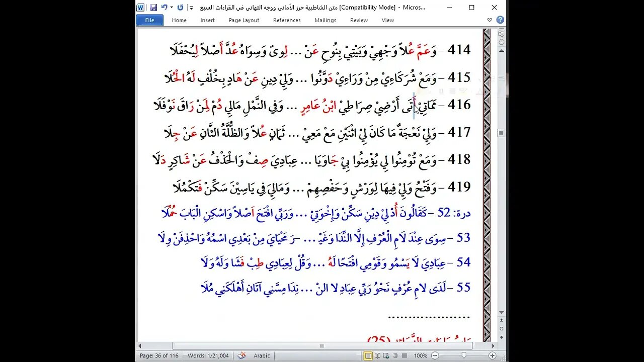This screenshot has width=644, height=362.
Task: Click blue verse number 55 in the document
Action: point(463,288)
